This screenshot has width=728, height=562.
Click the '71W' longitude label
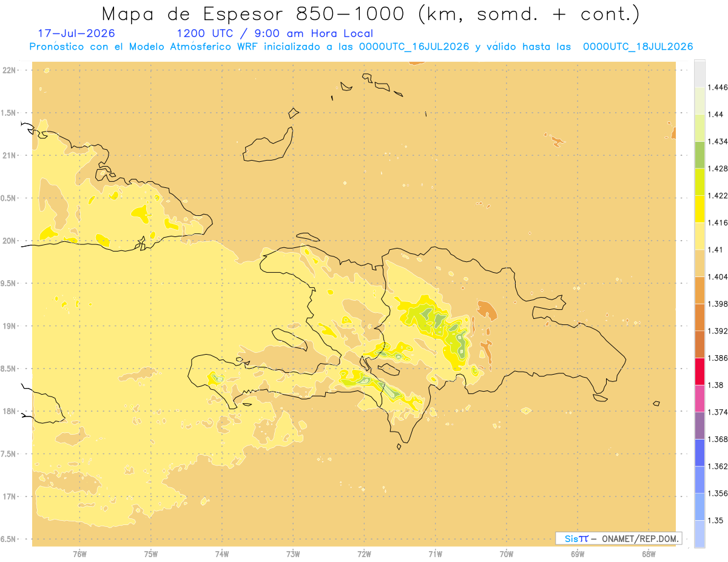tap(435, 554)
